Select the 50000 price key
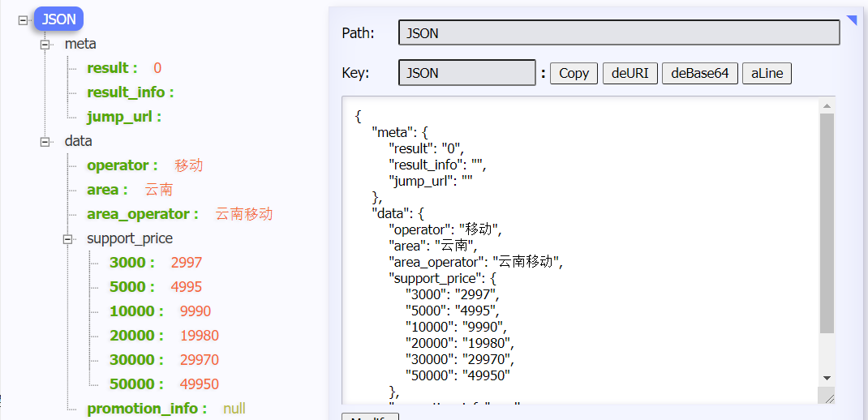868x420 pixels. click(136, 384)
